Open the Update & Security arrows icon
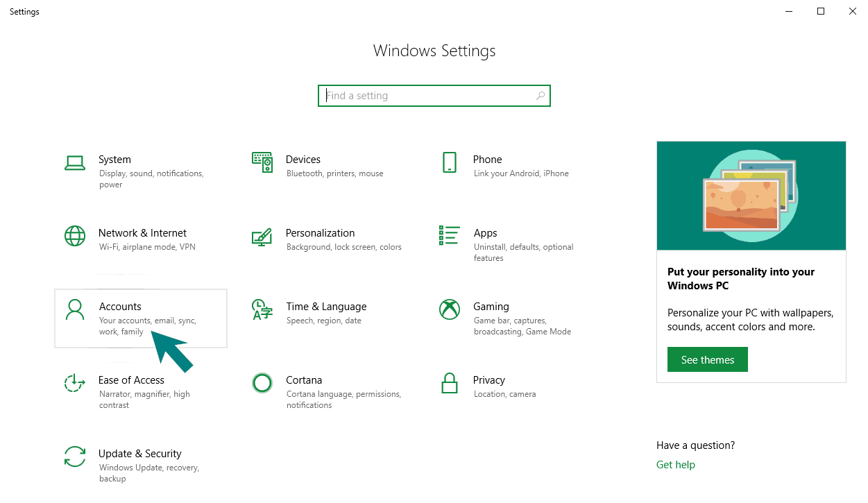This screenshot has height=503, width=868. pos(75,457)
